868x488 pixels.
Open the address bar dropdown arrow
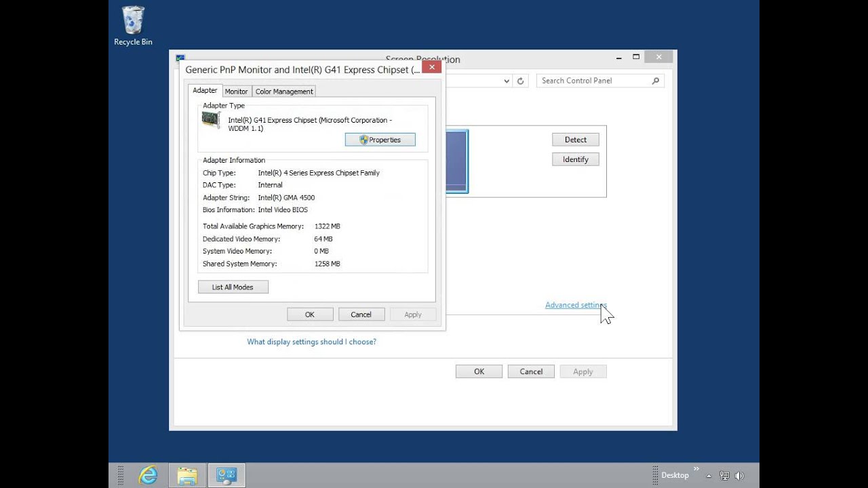pos(507,81)
